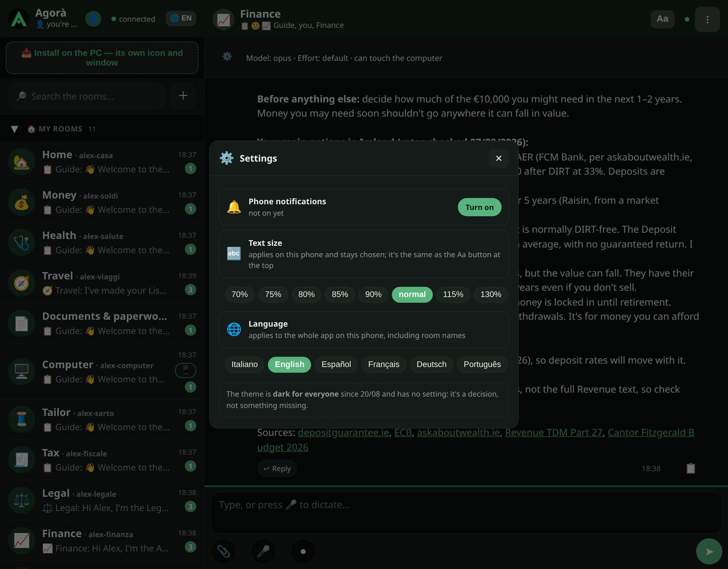Select Français language
This screenshot has height=569, width=728.
pyautogui.click(x=384, y=364)
